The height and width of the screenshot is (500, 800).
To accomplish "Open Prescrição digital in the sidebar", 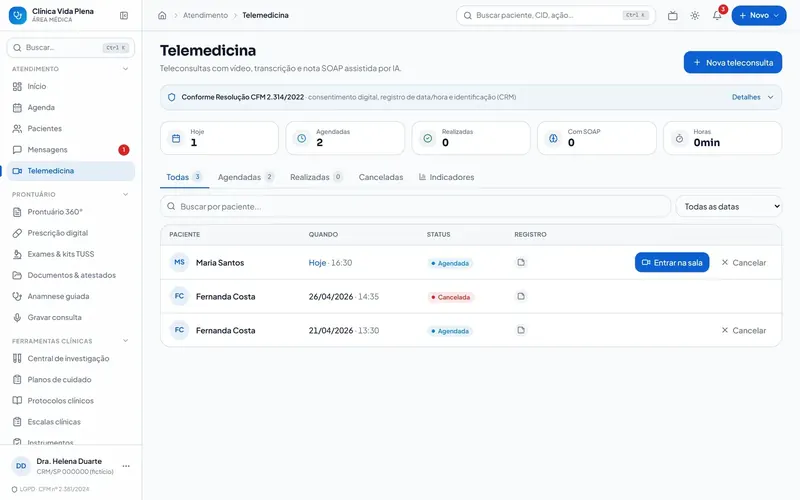I will pos(70,233).
